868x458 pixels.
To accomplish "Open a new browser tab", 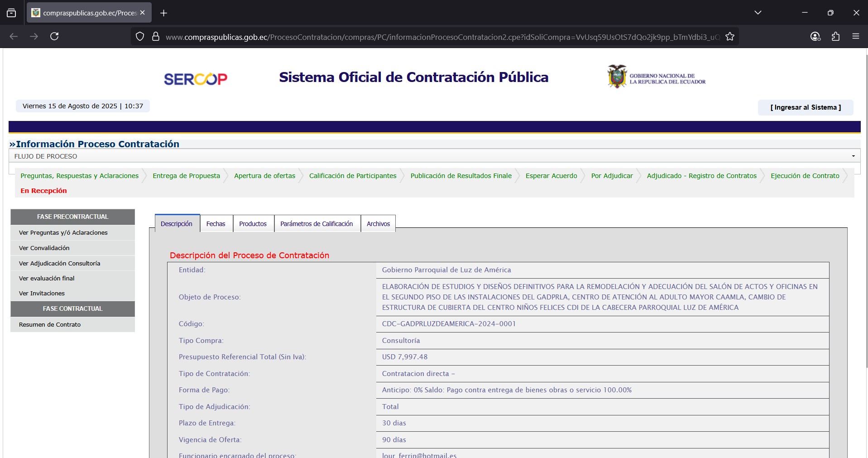I will tap(164, 13).
